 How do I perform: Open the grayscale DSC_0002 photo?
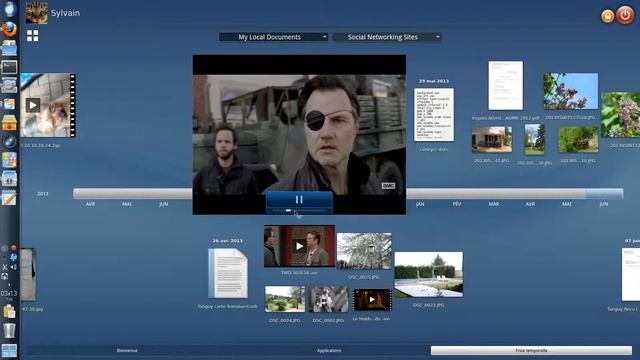coord(328,299)
